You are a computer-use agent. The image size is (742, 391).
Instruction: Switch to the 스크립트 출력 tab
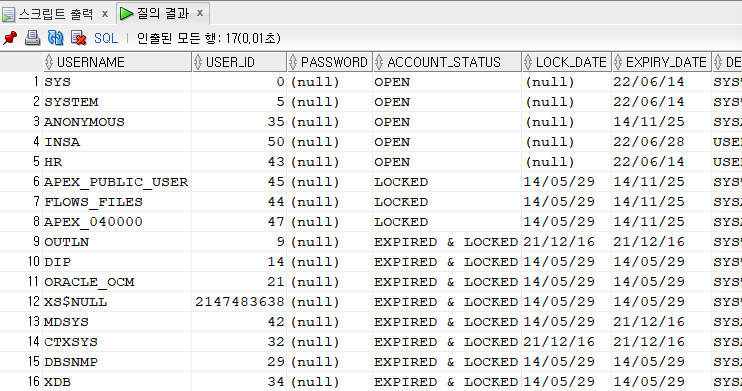click(56, 14)
